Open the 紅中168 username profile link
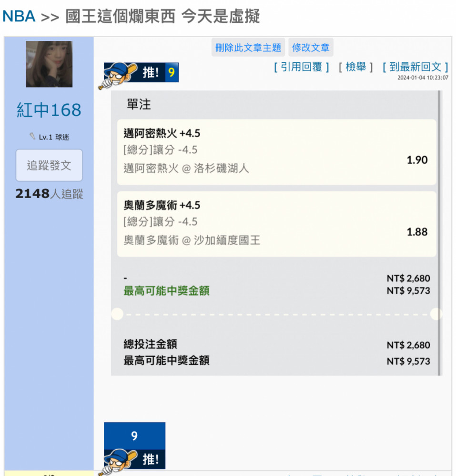 point(49,109)
